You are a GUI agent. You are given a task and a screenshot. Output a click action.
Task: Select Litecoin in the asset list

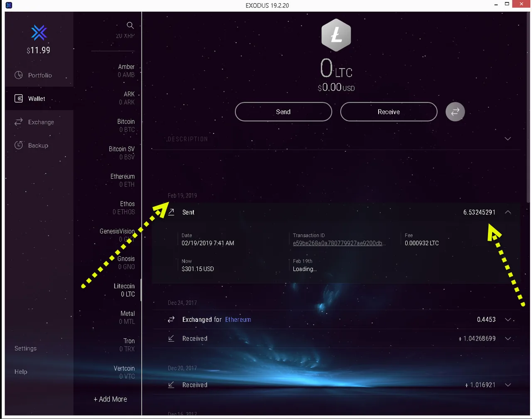tap(124, 290)
